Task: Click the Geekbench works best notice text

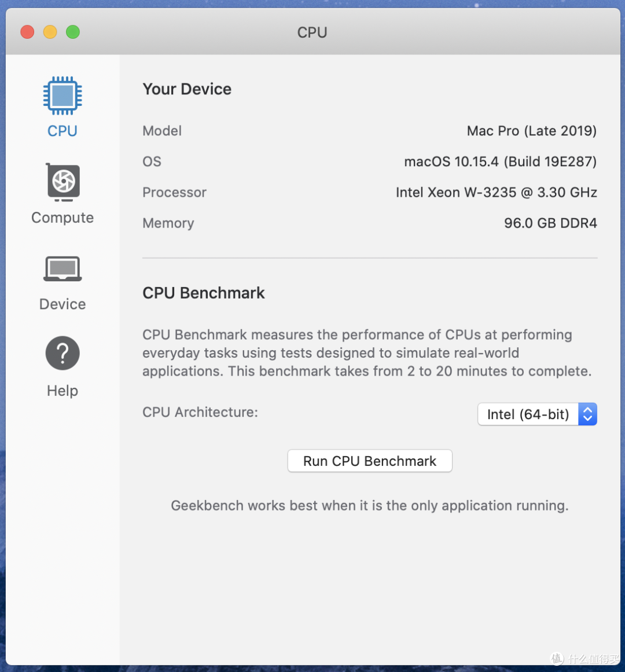Action: tap(370, 506)
